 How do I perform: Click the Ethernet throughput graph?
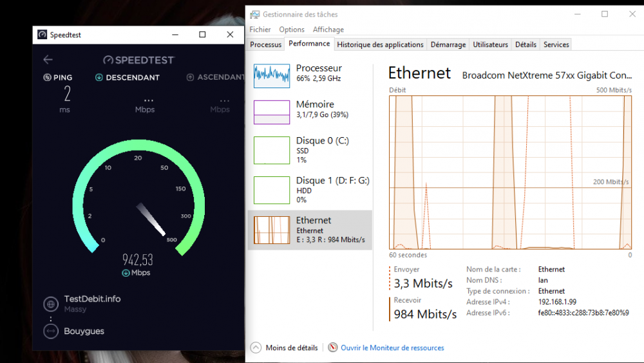click(509, 172)
